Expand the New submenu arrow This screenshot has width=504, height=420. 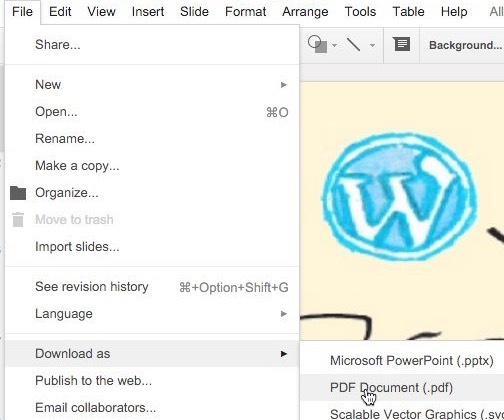284,85
